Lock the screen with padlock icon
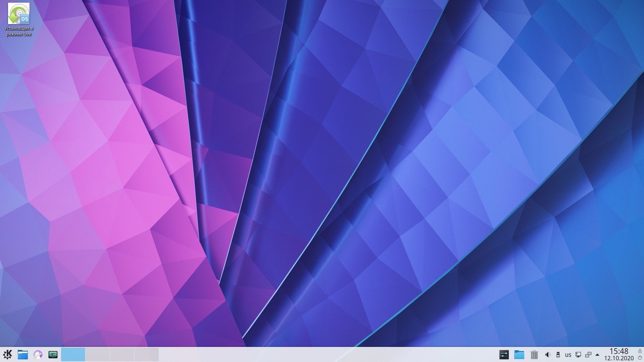Viewport: 644px width, 362px height. pos(640,351)
